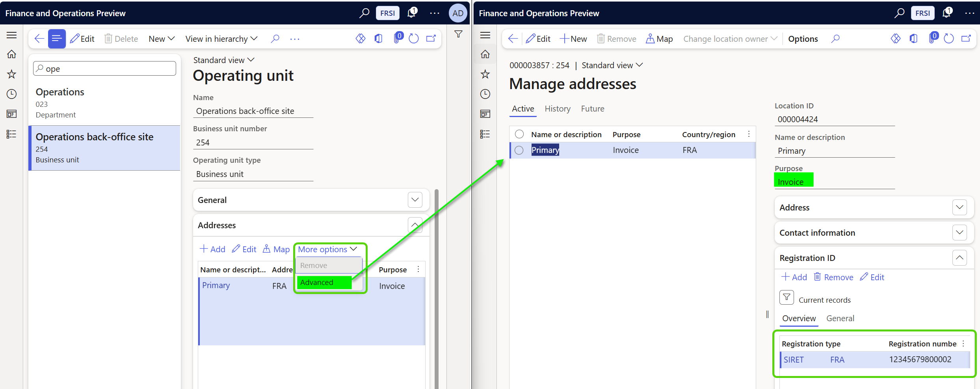The height and width of the screenshot is (389, 980).
Task: Open overflow ellipsis in Operating unit toolbar
Action: 295,39
